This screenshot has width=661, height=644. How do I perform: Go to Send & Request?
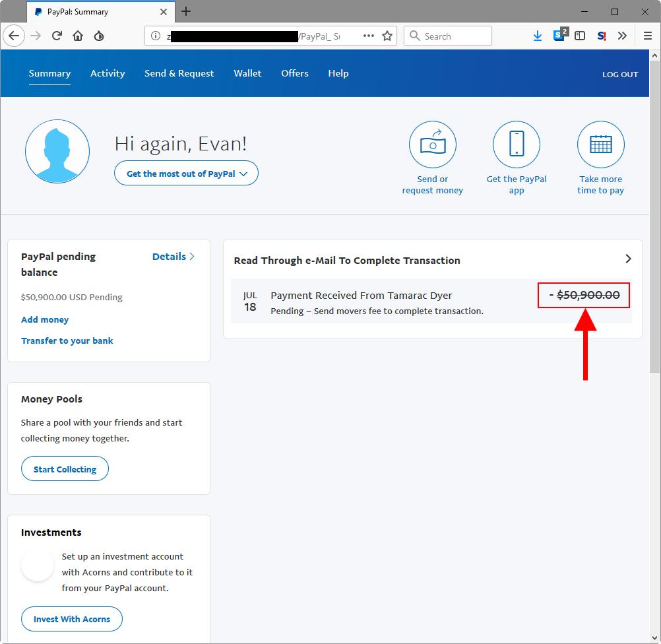tap(179, 73)
